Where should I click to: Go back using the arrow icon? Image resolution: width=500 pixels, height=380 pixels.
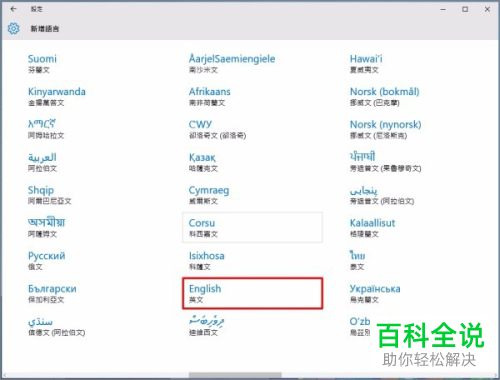13,9
